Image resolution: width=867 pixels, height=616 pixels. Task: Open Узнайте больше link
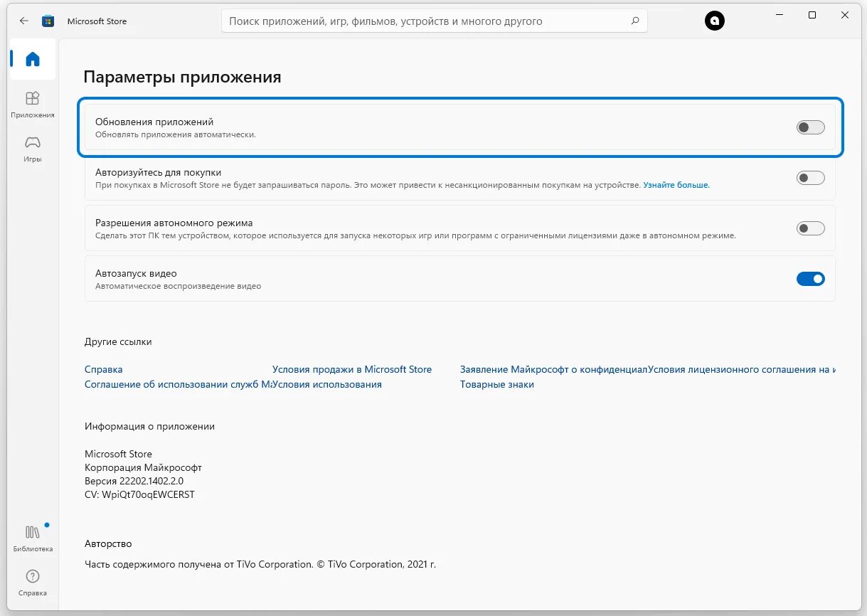point(676,185)
